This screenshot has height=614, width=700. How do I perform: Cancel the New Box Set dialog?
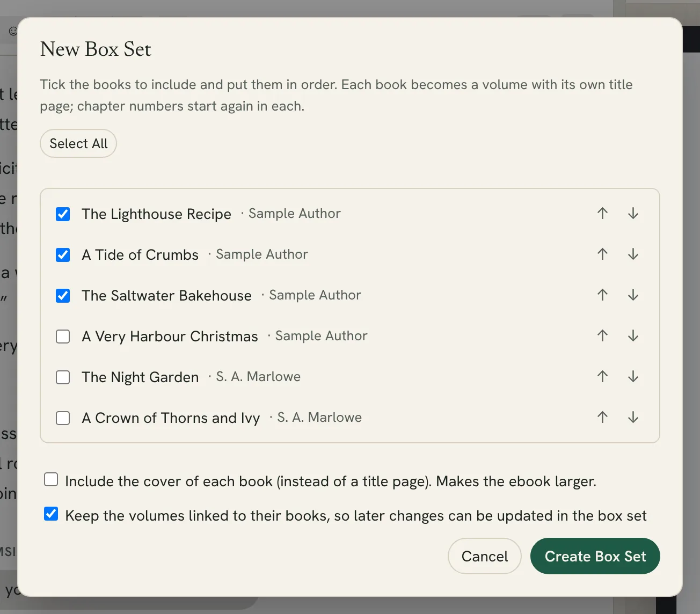(485, 556)
